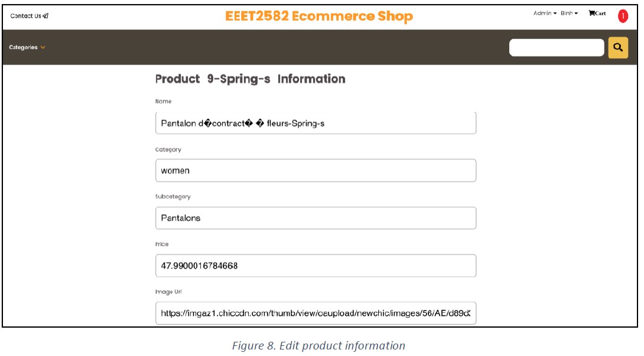The image size is (644, 356).
Task: Open the Cart icon
Action: tap(591, 13)
